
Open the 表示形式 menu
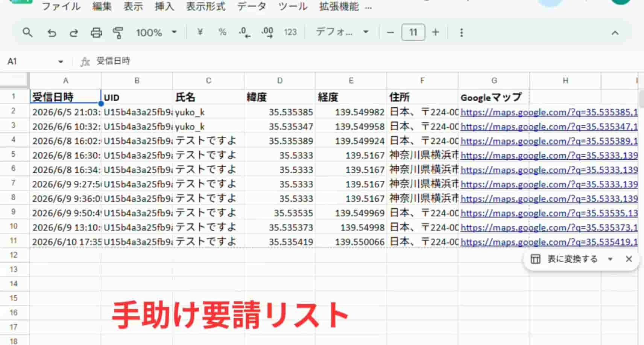click(x=205, y=6)
